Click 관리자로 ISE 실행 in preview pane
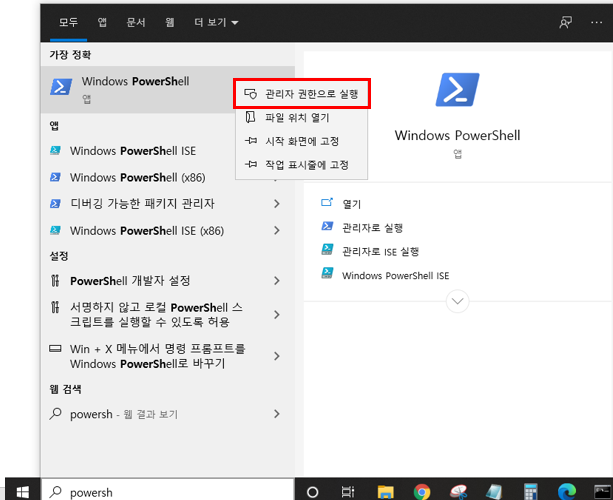 [380, 252]
